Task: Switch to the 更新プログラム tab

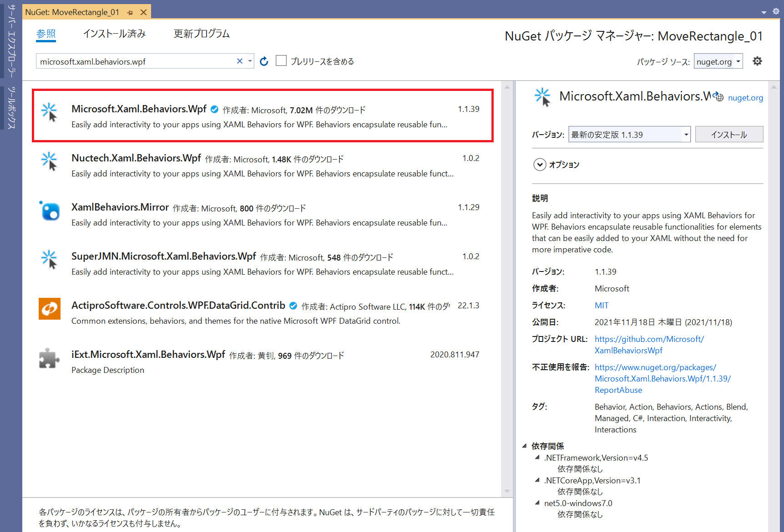Action: click(202, 34)
